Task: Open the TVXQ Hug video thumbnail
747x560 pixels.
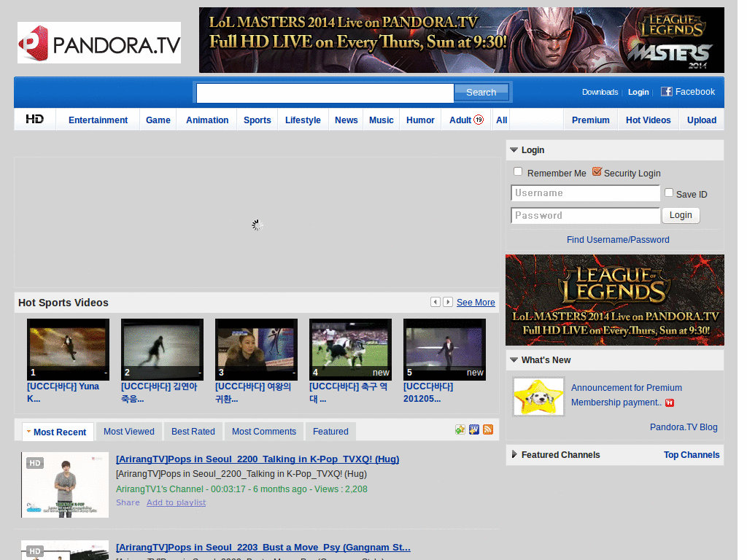Action: point(65,485)
